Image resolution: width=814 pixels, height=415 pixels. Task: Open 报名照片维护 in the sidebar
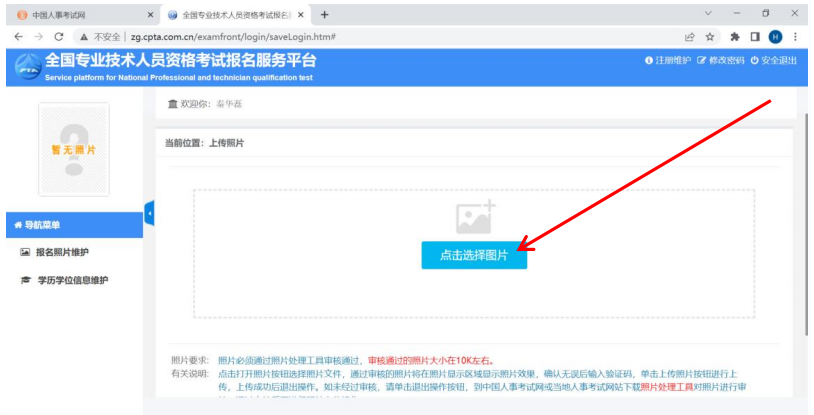coord(62,253)
